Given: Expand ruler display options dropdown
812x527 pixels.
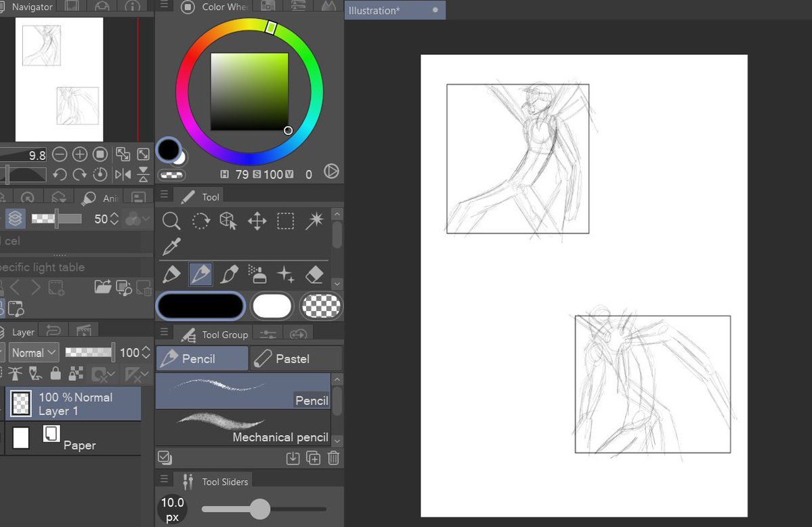Looking at the screenshot, I should [137, 374].
